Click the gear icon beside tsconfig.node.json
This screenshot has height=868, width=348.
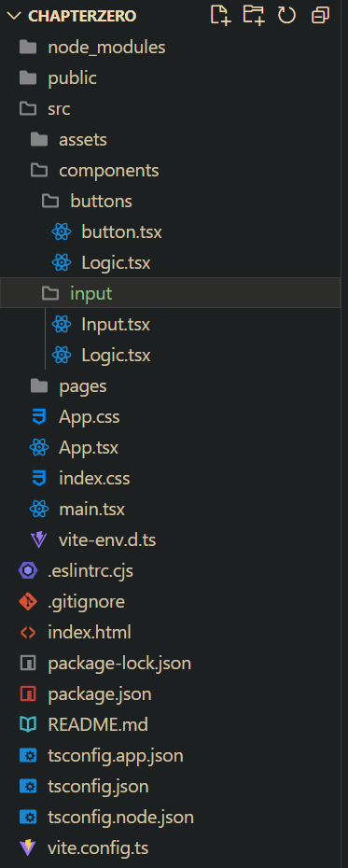coord(28,817)
